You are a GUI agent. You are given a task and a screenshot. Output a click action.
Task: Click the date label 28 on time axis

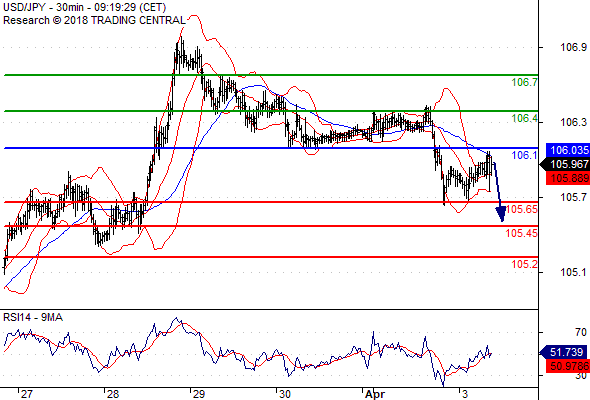(113, 394)
